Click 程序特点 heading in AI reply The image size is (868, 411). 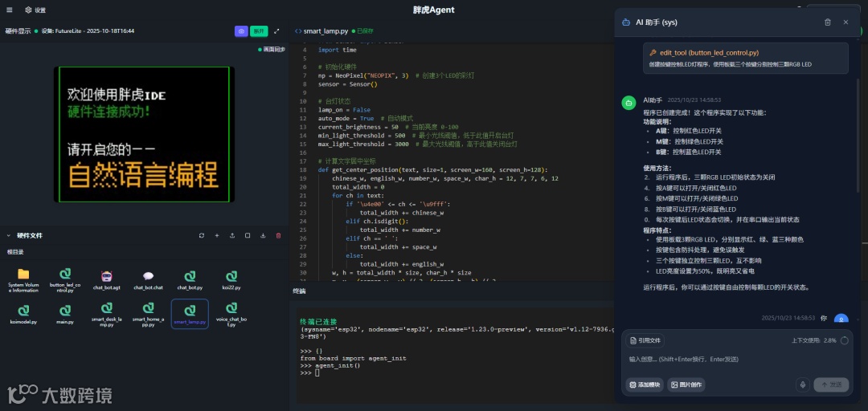(x=657, y=230)
